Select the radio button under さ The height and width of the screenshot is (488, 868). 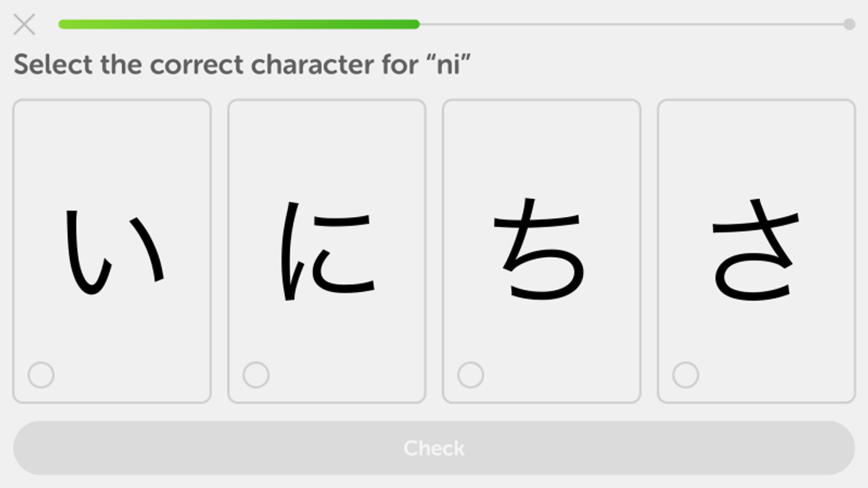(x=685, y=375)
